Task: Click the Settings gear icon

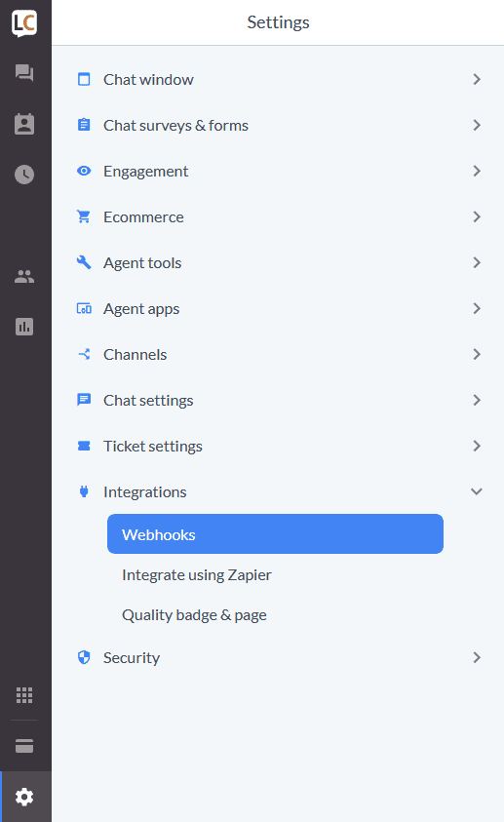Action: click(24, 797)
